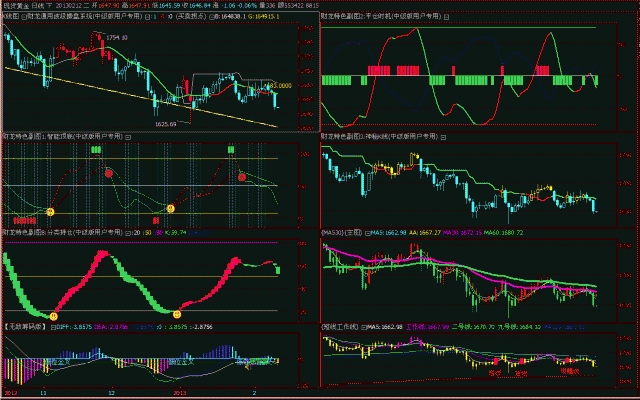Toggle box after 神秘K线 indicator title
The image size is (640, 400).
[x=445, y=135]
